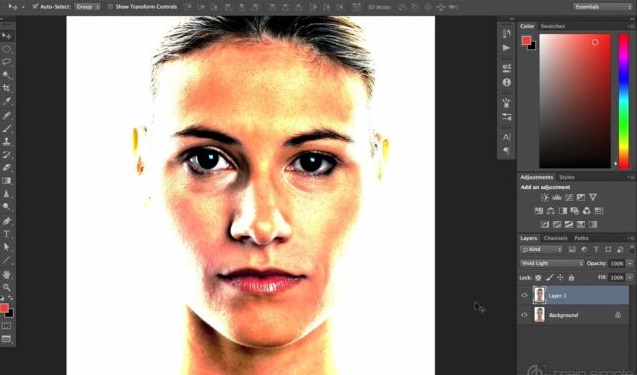Open the Vivid Light blend mode dropdown
The height and width of the screenshot is (375, 637).
(552, 264)
